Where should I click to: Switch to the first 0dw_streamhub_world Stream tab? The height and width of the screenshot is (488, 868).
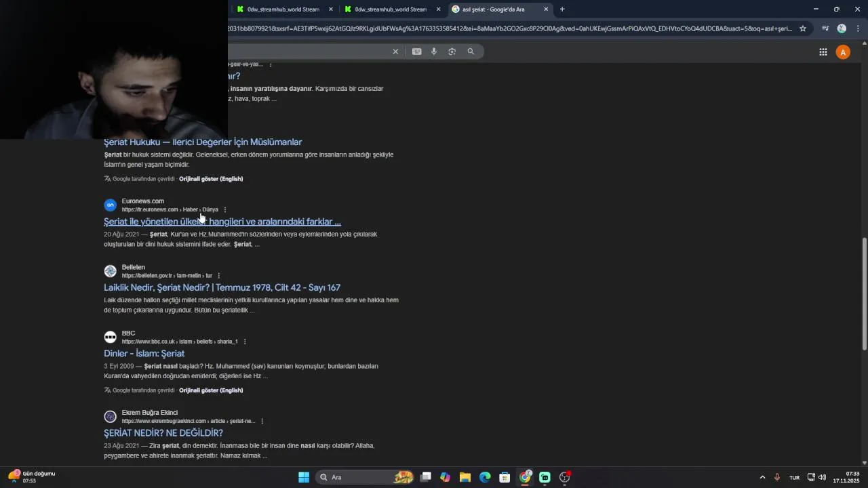pyautogui.click(x=283, y=9)
